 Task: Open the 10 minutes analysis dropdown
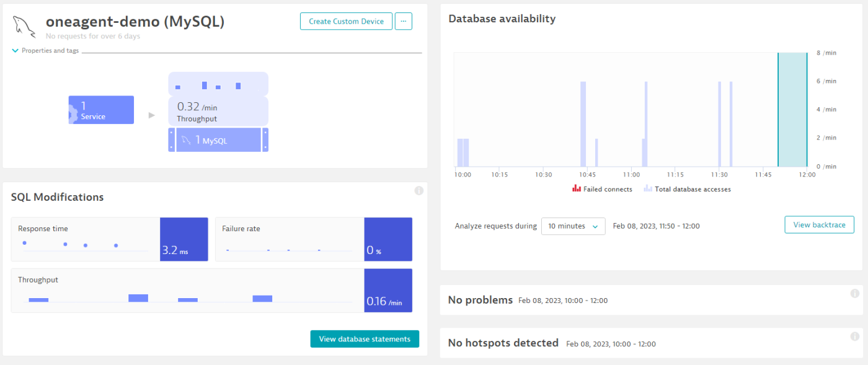pyautogui.click(x=573, y=226)
